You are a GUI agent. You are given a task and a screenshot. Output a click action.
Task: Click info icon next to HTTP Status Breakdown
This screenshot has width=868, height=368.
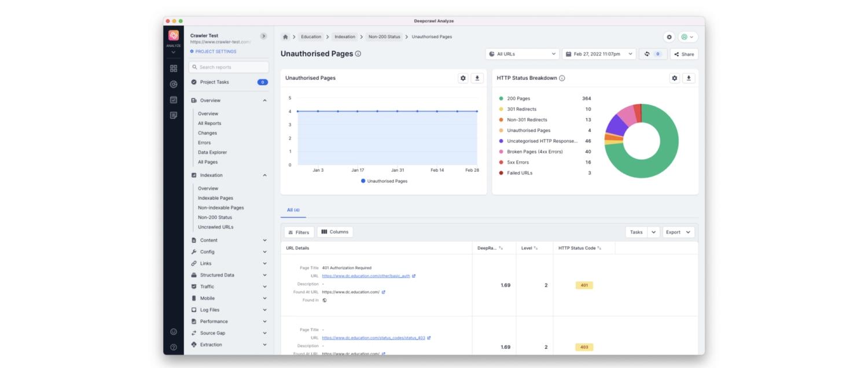(562, 78)
